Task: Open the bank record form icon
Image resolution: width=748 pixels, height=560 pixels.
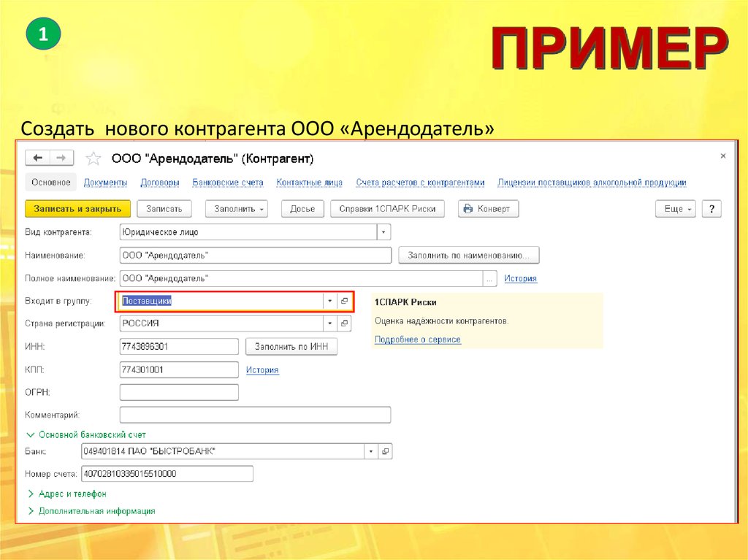Action: pos(386,451)
